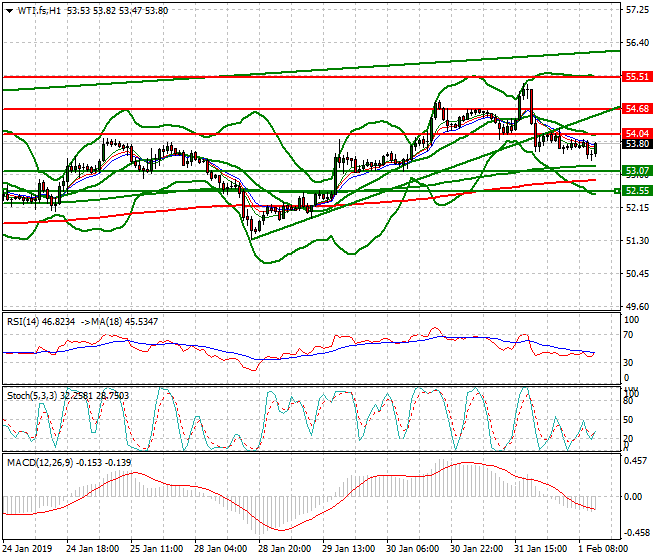Click the 31 Jan 15:00 time label
This screenshot has height=560, width=660.
(x=540, y=549)
